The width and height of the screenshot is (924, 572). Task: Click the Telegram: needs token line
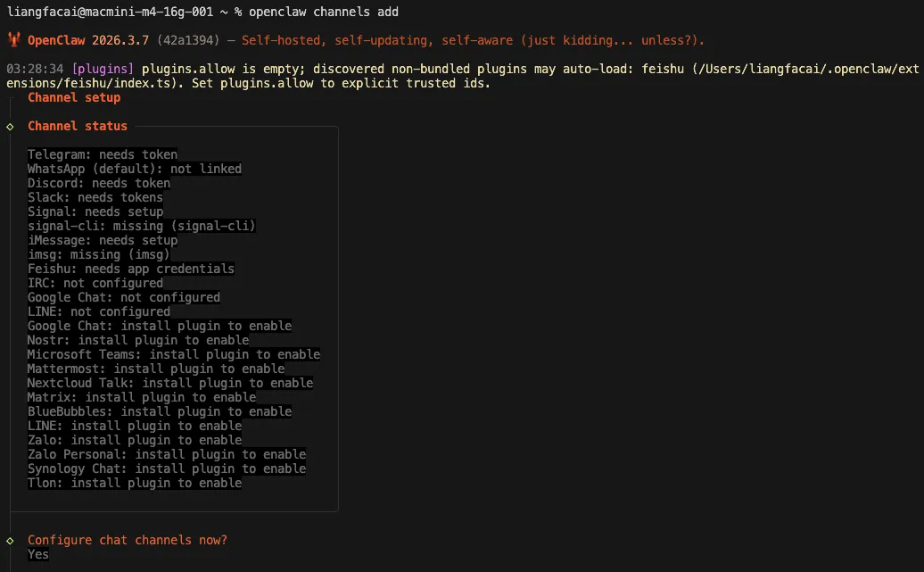(103, 154)
